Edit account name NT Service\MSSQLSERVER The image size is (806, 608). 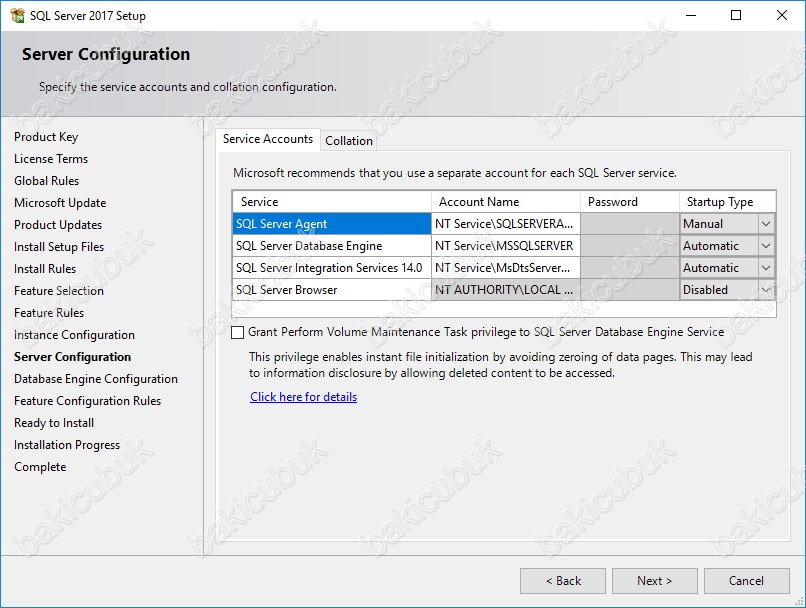click(x=506, y=246)
